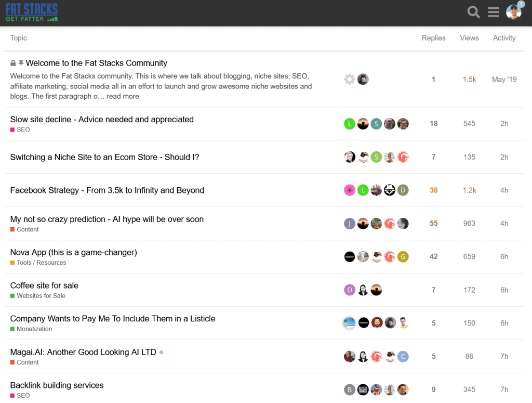Open the search magnifier icon
532x403 pixels.
pyautogui.click(x=473, y=12)
